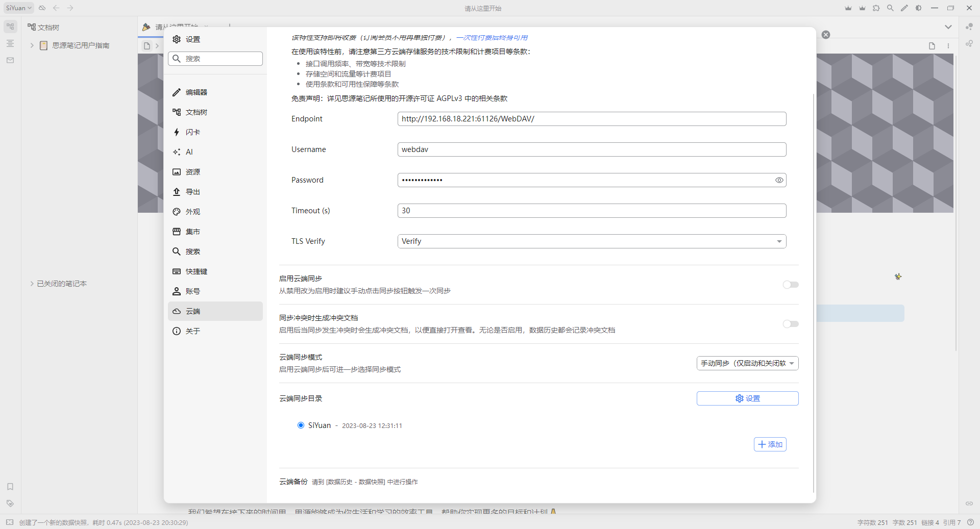Enable 启用云端同步 switch
The height and width of the screenshot is (529, 980).
[790, 285]
